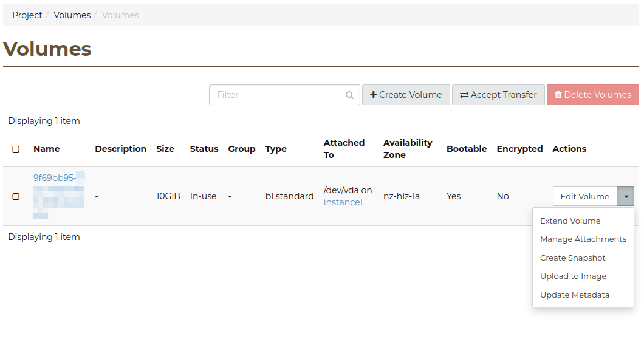
Task: Select Manage Attachments menu entry
Action: [583, 239]
